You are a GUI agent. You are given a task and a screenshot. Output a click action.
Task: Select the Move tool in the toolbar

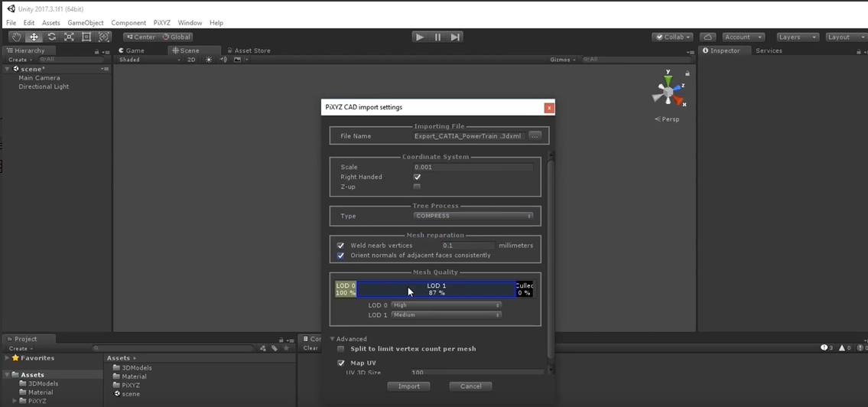[x=34, y=37]
